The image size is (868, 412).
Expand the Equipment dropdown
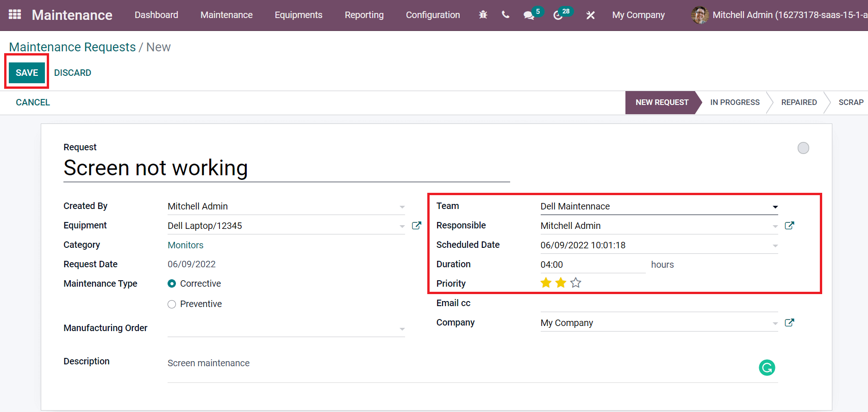pos(402,226)
